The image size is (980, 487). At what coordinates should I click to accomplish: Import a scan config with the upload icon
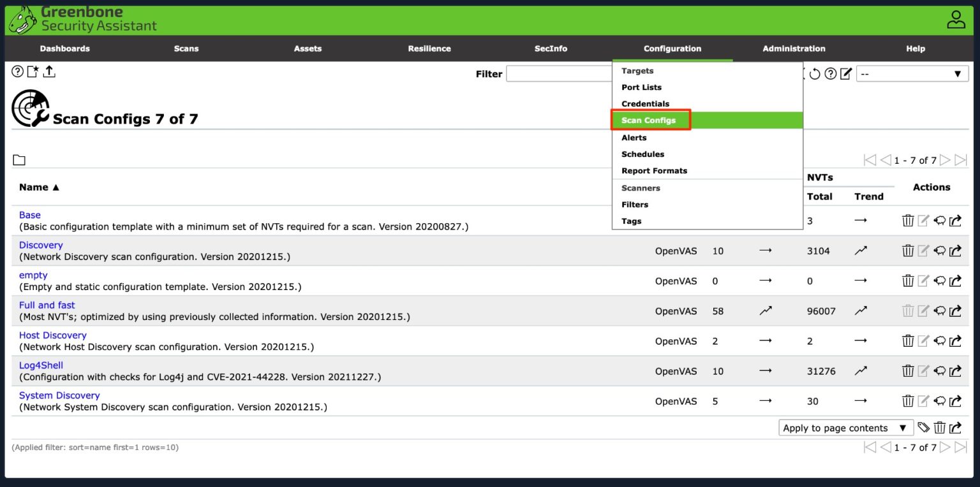(49, 71)
